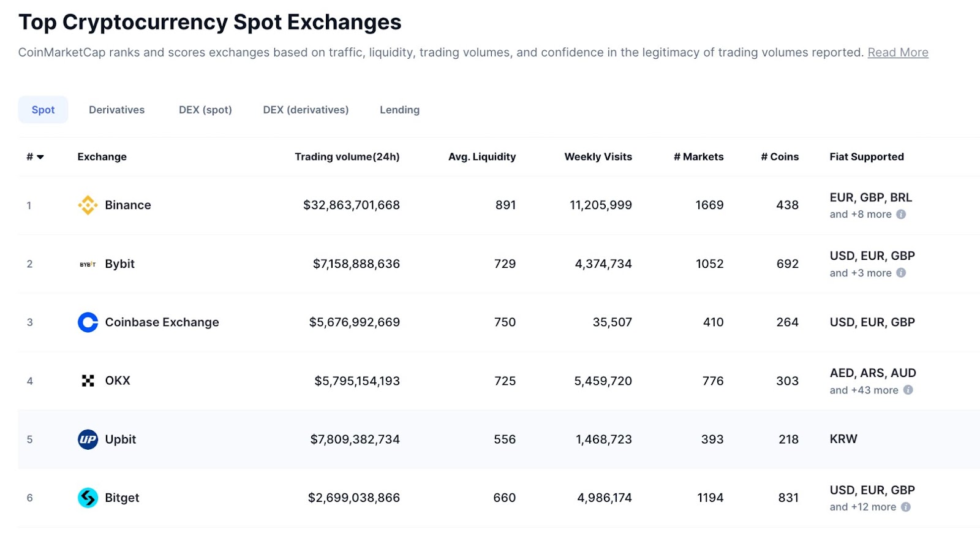
Task: Click info icon beside Bitget's +12 more
Action: point(906,507)
